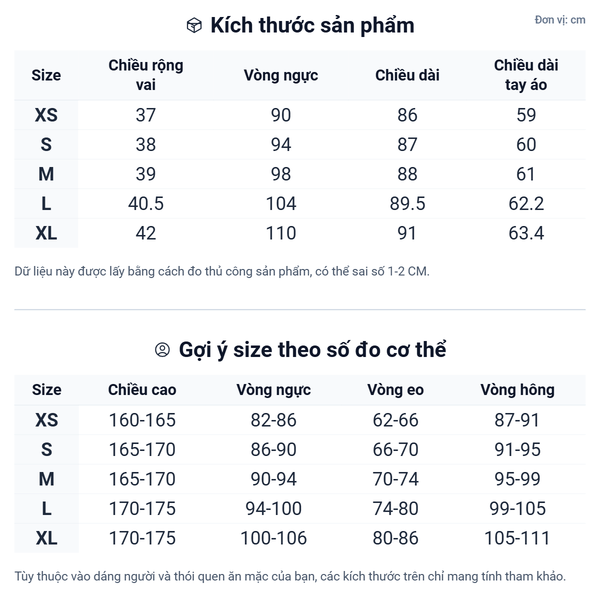The image size is (600, 600).
Task: Click shoulder width value 40.5
Action: (x=146, y=204)
